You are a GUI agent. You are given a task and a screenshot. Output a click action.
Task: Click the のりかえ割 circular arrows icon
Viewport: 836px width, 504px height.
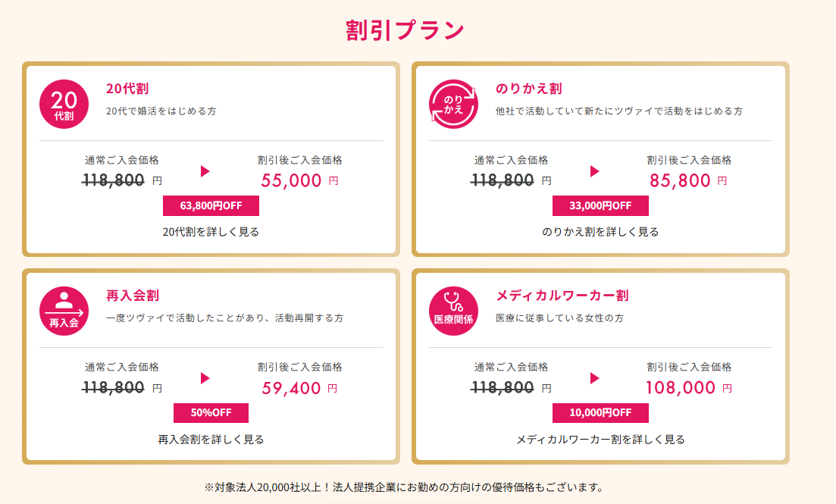tap(454, 105)
